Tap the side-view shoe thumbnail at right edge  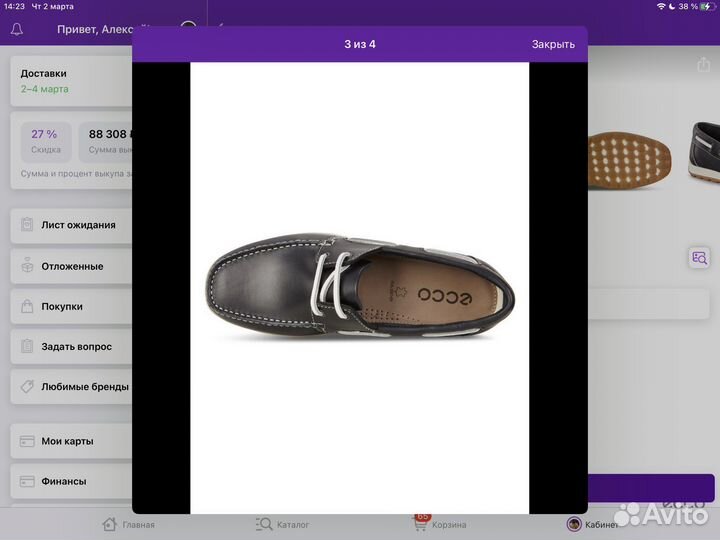tap(704, 152)
